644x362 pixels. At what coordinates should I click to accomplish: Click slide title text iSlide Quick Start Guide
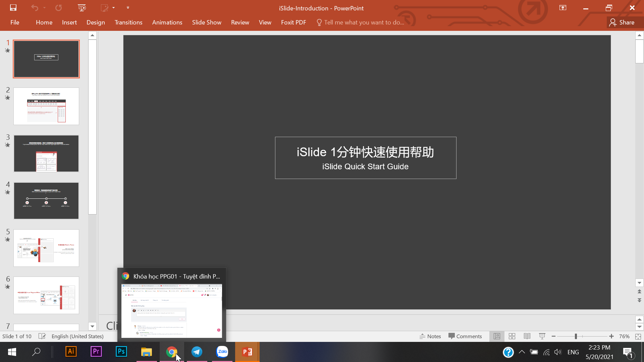(365, 167)
